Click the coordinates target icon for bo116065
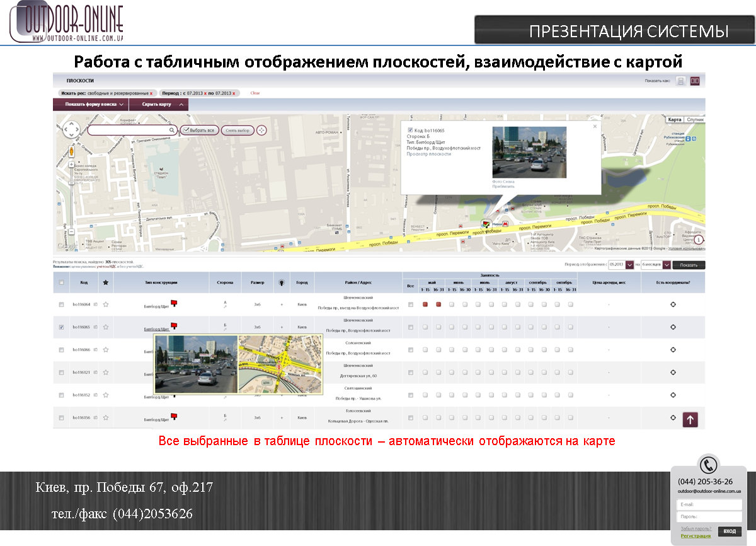 pos(673,327)
